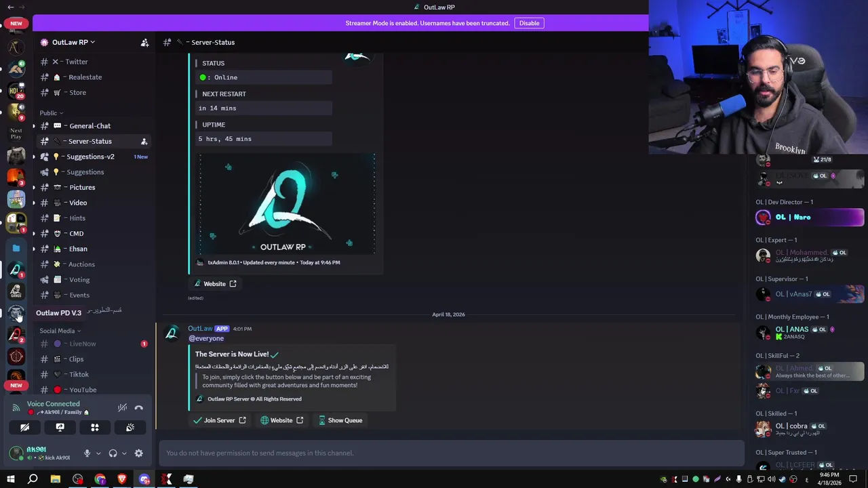Open the Clips channel
Screen dimensions: 868x488
(x=94, y=359)
